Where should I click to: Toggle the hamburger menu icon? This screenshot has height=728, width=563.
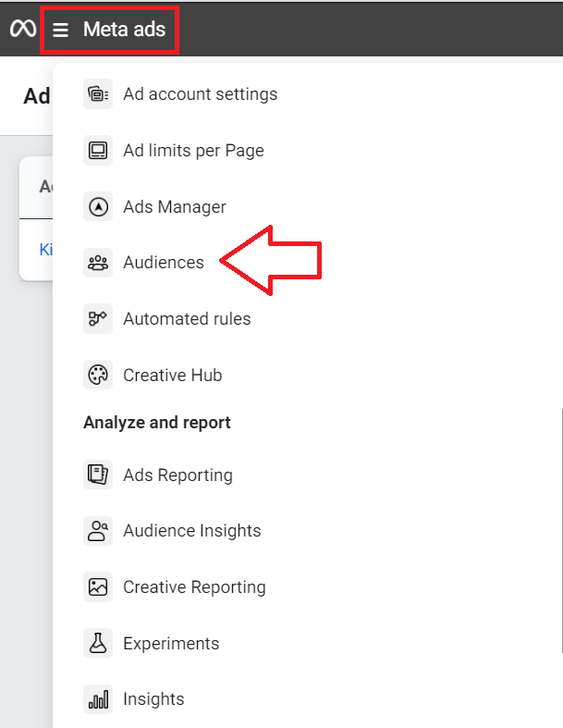(60, 30)
